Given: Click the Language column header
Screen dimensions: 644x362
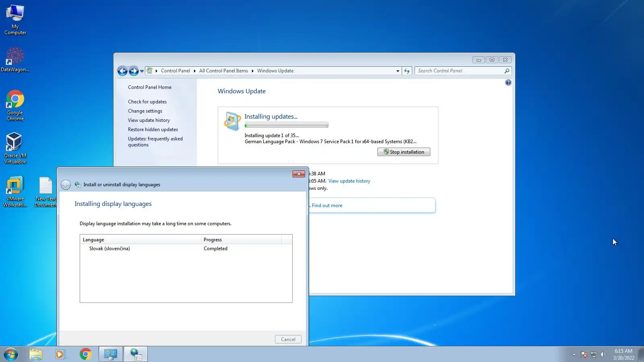Looking at the screenshot, I should click(140, 240).
